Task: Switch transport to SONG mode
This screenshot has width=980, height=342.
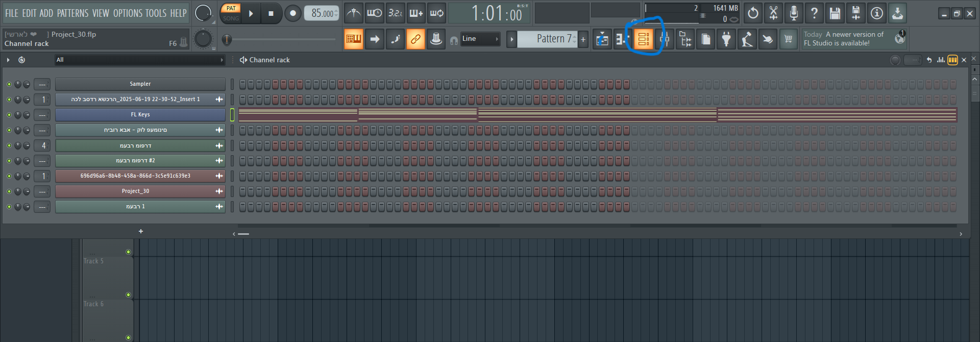Action: pos(231,18)
